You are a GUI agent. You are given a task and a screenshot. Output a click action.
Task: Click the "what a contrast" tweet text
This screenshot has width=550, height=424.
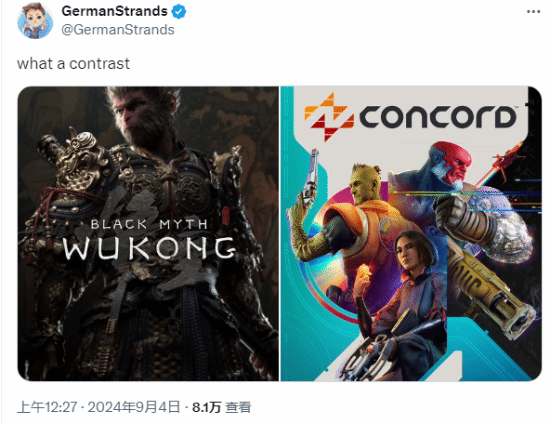pyautogui.click(x=73, y=64)
